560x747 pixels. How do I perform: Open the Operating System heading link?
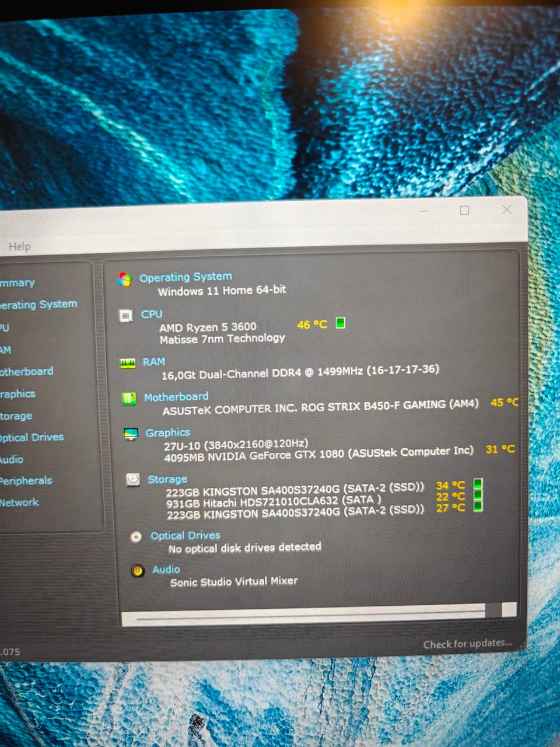click(185, 277)
